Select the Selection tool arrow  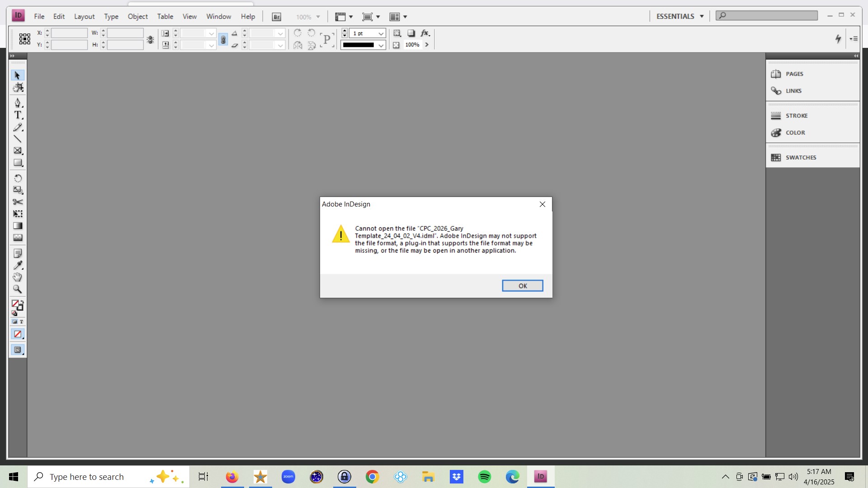click(x=17, y=75)
